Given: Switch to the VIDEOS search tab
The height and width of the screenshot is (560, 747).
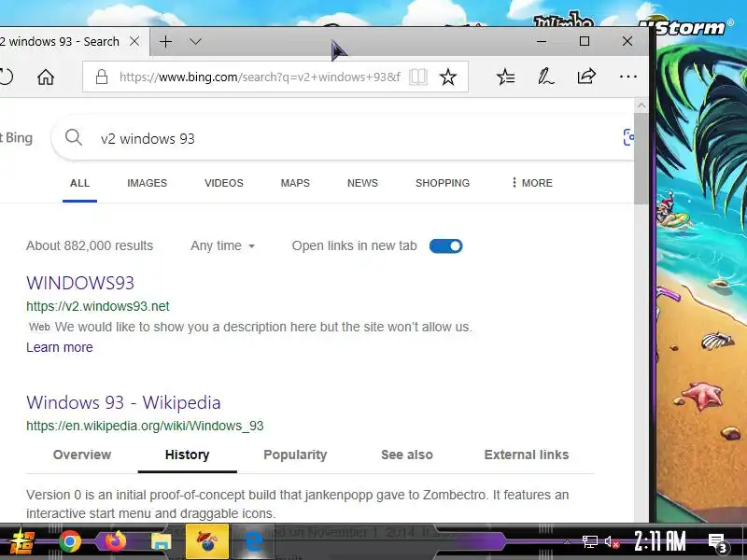Looking at the screenshot, I should click(x=224, y=183).
